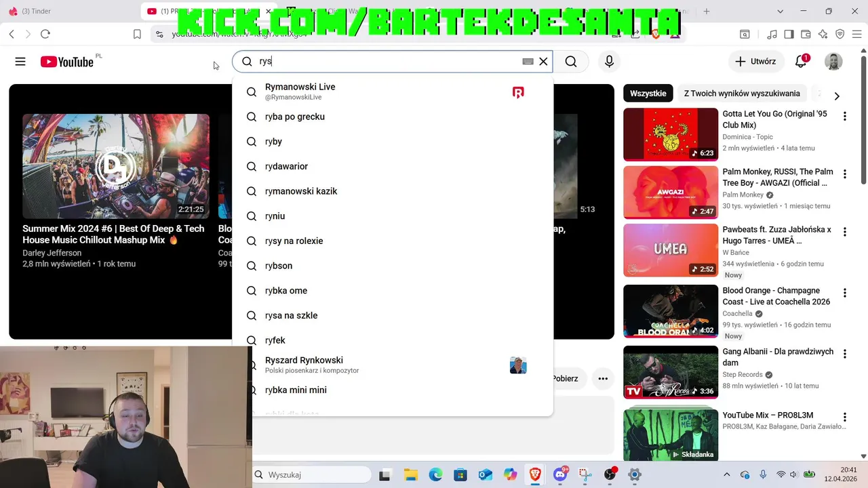Viewport: 868px width, 488px height.
Task: Start voice search with microphone icon
Action: (x=609, y=62)
